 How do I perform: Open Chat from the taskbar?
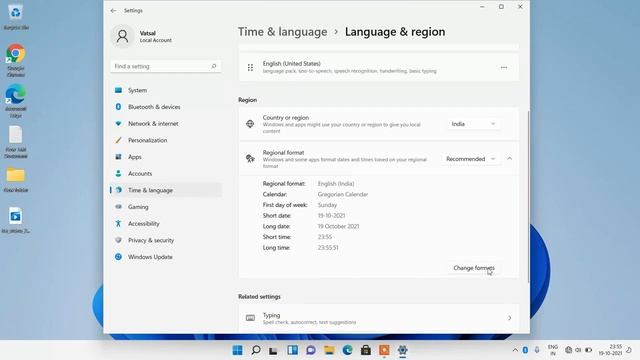click(x=311, y=350)
